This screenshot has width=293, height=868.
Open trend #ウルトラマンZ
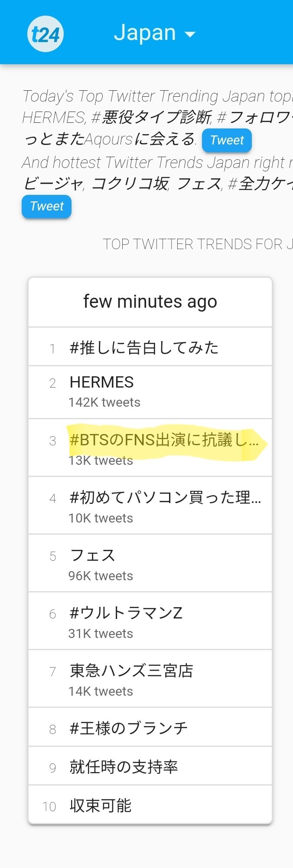click(x=126, y=613)
